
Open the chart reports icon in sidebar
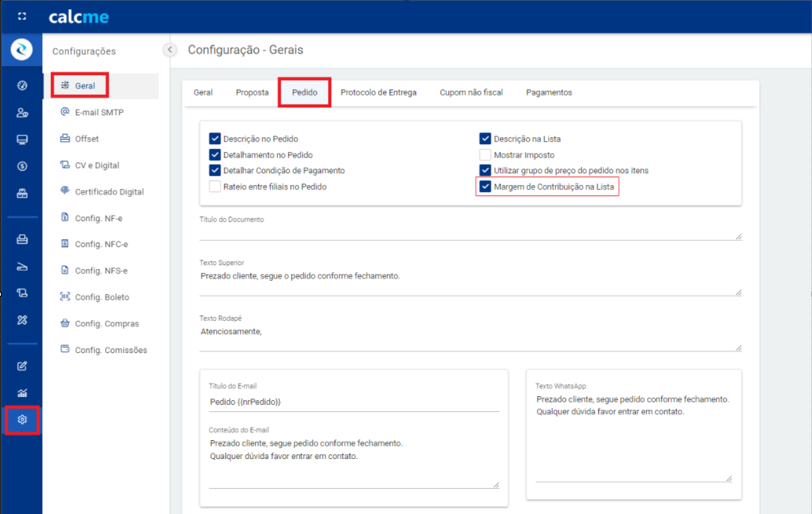tap(22, 392)
